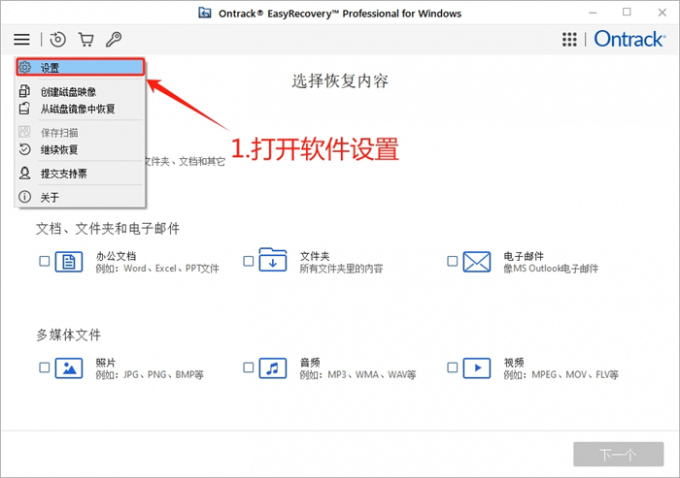The width and height of the screenshot is (680, 478).
Task: Select 保存扫描 menu entry
Action: (x=80, y=132)
